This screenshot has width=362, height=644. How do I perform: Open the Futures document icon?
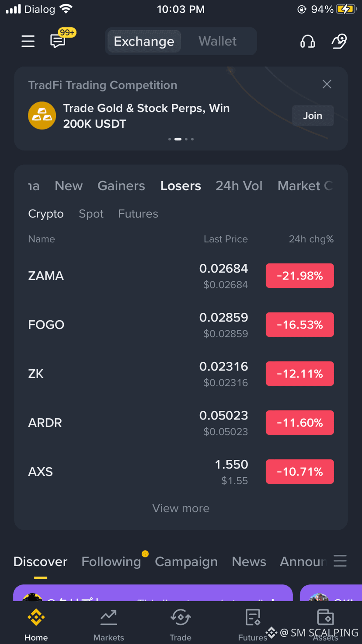[x=253, y=618]
